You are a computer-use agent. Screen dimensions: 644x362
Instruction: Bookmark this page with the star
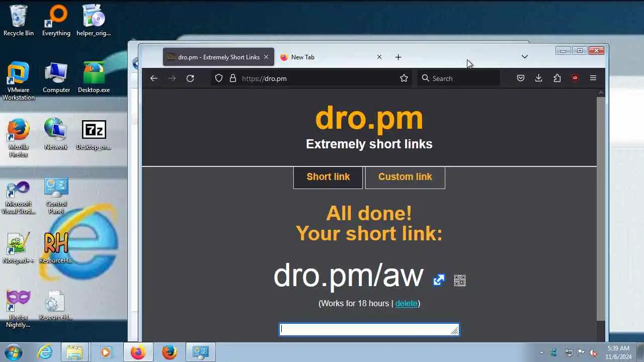pyautogui.click(x=404, y=78)
